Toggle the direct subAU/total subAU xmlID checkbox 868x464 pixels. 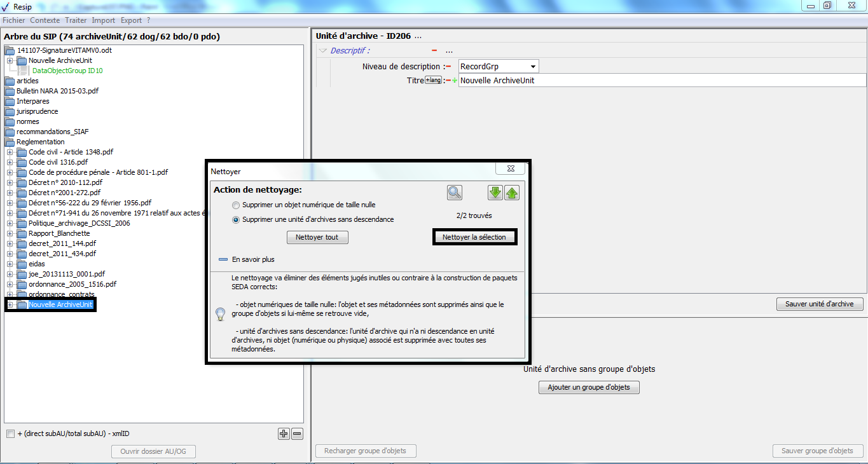click(x=10, y=434)
